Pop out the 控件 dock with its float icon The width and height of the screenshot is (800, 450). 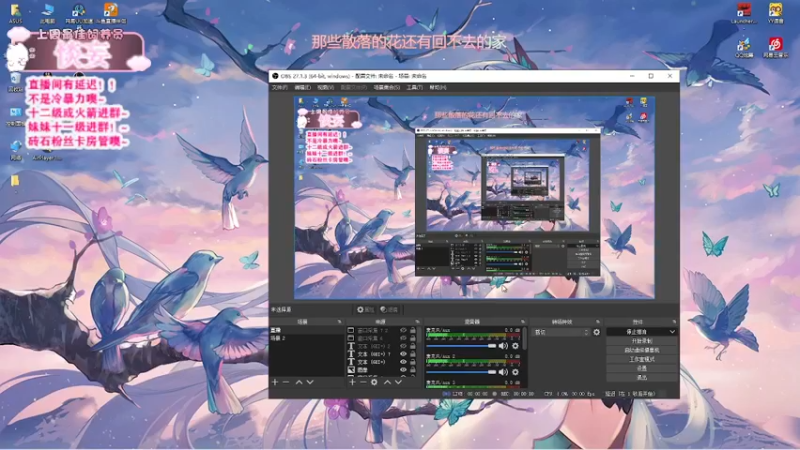[x=674, y=322]
